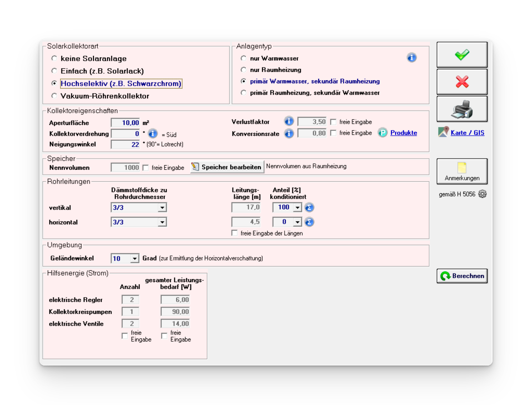
Task: Open horizontal Anteil konditioniert dropdown
Action: click(x=297, y=222)
